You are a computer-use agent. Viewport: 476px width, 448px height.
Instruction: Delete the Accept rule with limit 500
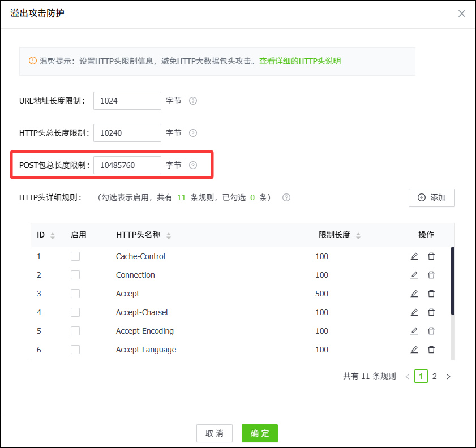[431, 294]
